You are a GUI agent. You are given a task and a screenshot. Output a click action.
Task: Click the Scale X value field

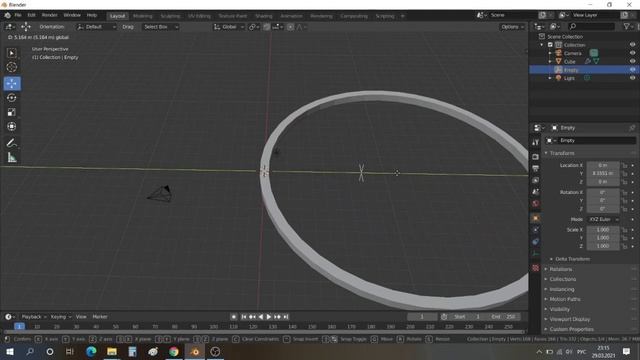(x=603, y=230)
